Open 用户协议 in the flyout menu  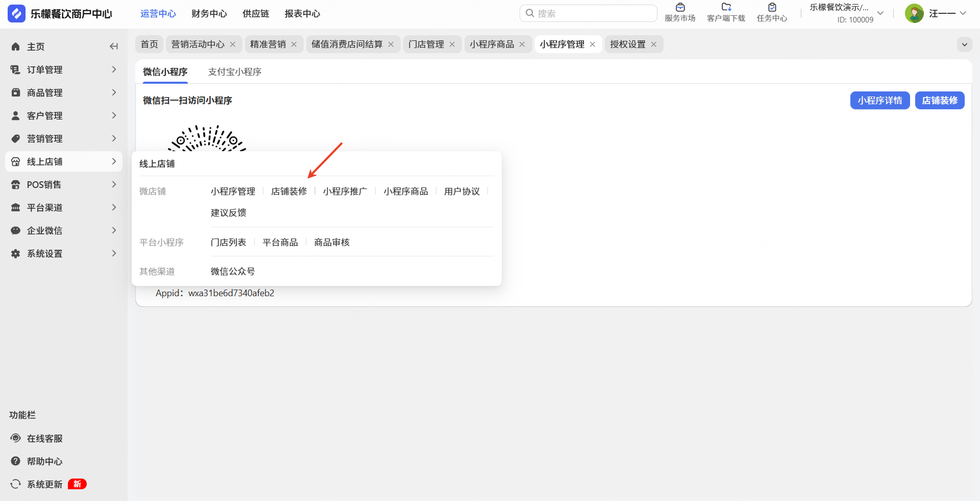462,192
